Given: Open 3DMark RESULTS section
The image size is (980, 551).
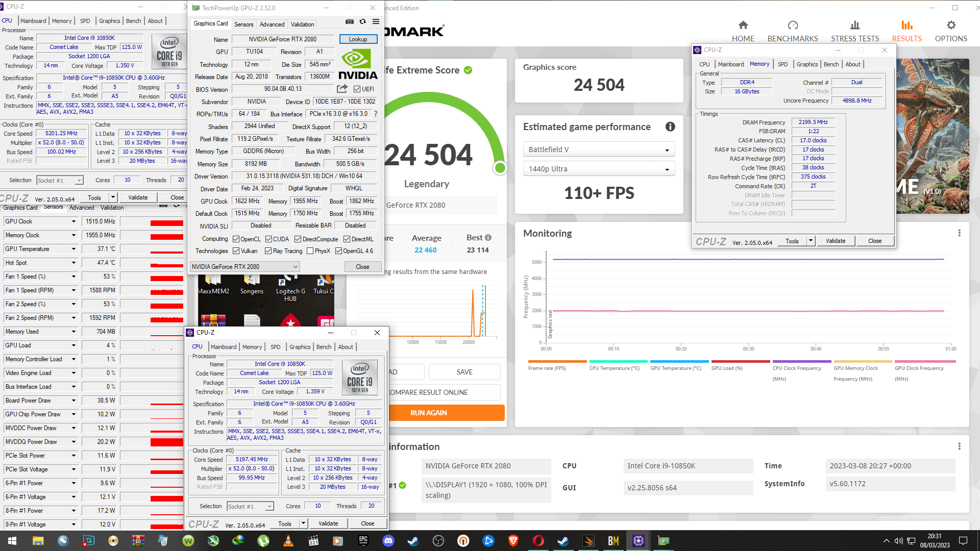Looking at the screenshot, I should [907, 31].
